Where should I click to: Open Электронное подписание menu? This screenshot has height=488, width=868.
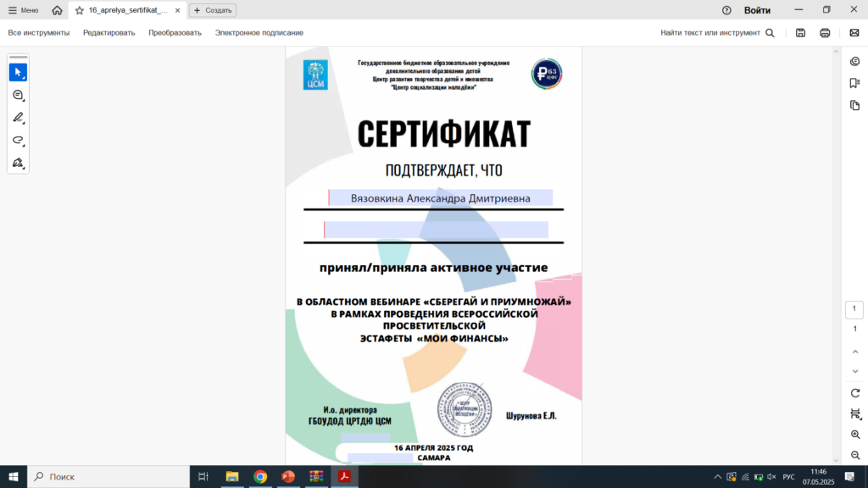pos(259,33)
